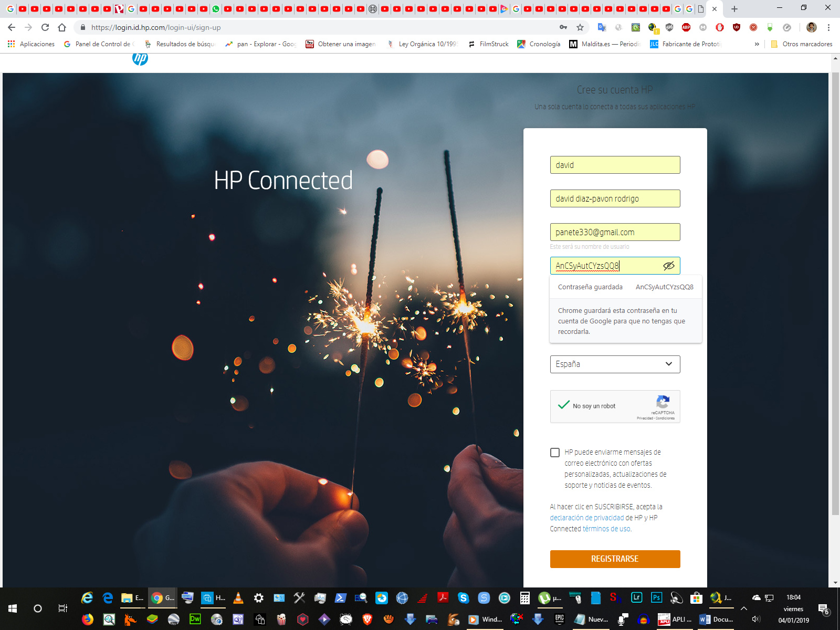Screen dimensions: 840x630
Task: Open the Chrome profile avatar
Action: click(811, 27)
